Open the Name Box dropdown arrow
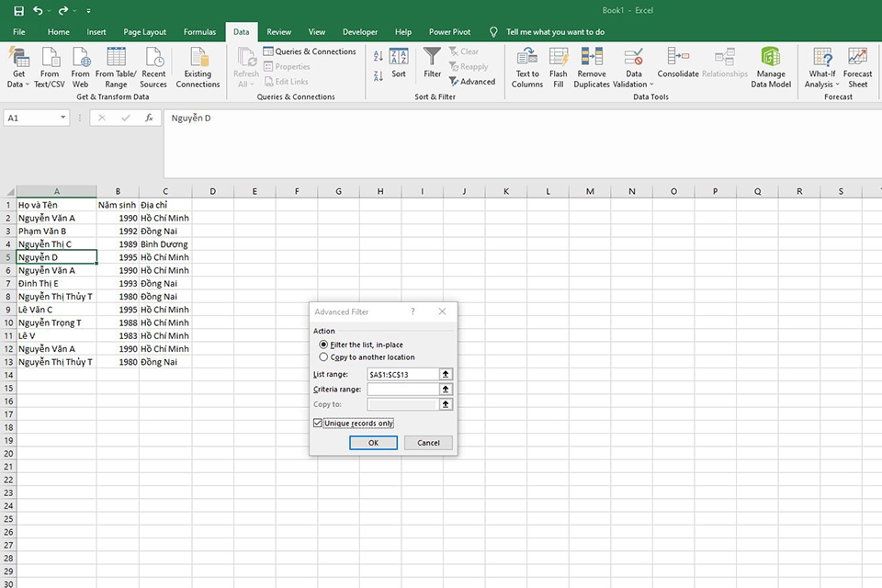The width and height of the screenshot is (882, 588). 63,118
